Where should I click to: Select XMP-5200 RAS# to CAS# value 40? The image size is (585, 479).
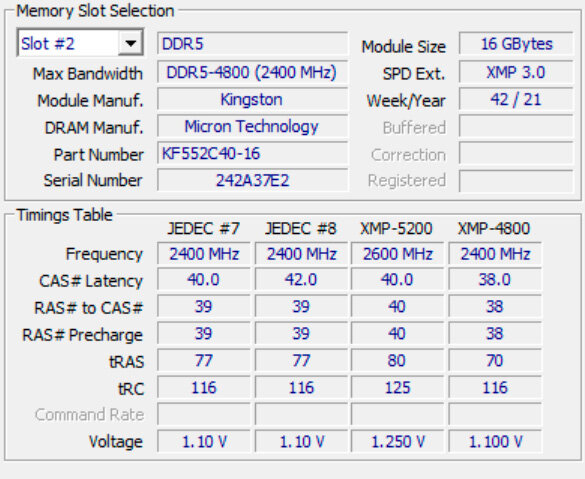click(397, 306)
